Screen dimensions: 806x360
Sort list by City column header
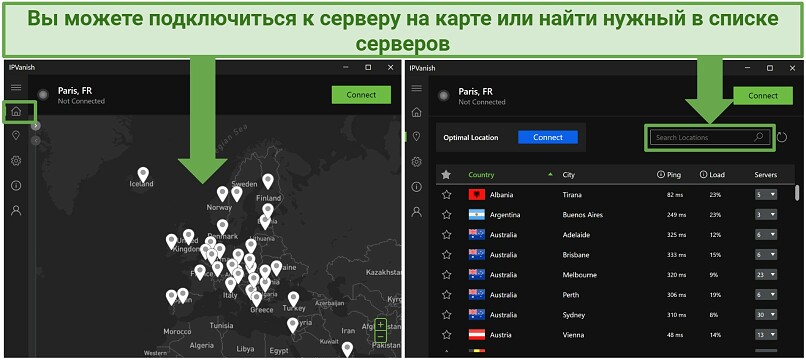pos(569,175)
